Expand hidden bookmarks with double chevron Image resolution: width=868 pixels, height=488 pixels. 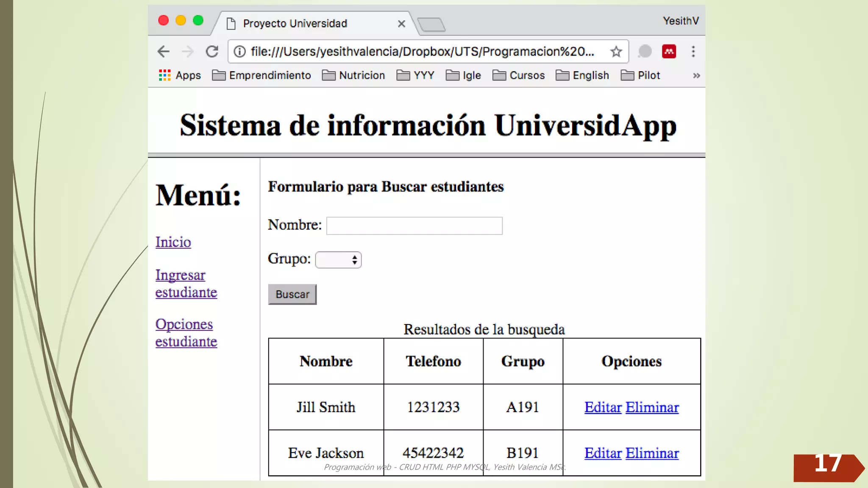click(x=696, y=75)
